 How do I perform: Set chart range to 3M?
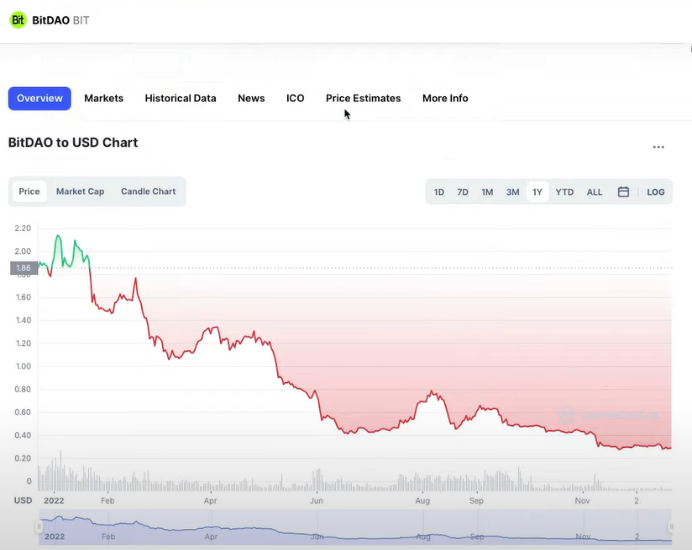(x=512, y=192)
